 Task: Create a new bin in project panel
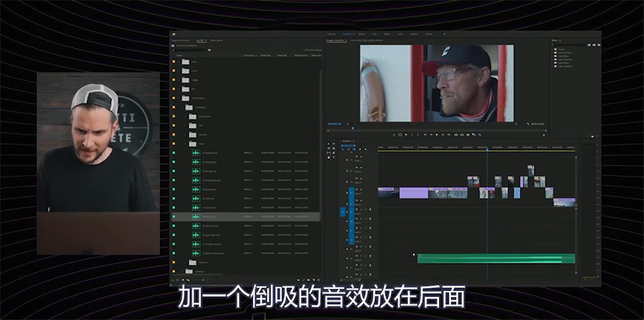(309, 280)
